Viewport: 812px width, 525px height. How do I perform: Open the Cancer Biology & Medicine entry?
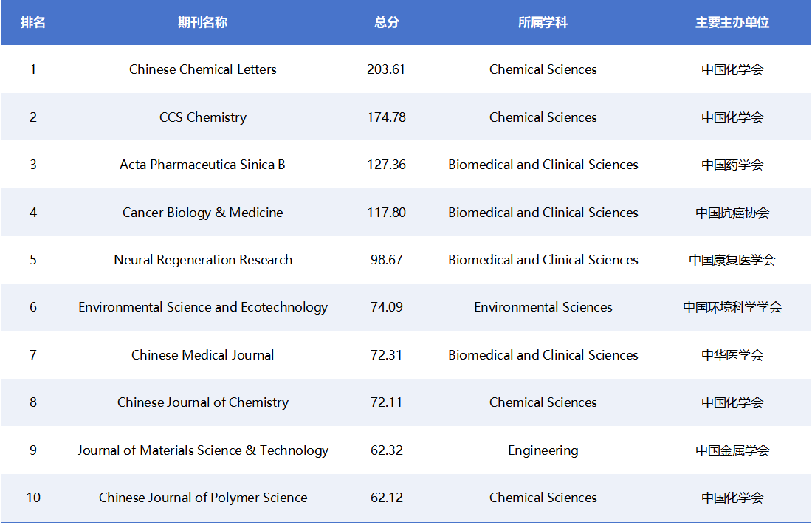tap(202, 213)
